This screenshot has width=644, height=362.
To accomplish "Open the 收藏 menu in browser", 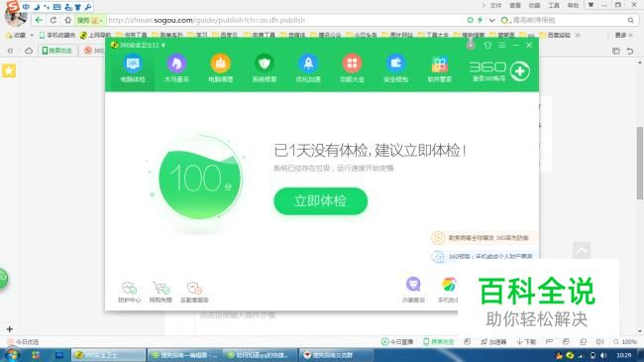I will [x=534, y=5].
